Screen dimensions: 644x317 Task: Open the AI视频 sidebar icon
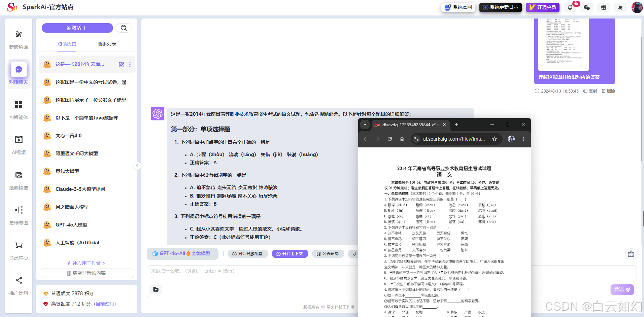[x=19, y=140]
